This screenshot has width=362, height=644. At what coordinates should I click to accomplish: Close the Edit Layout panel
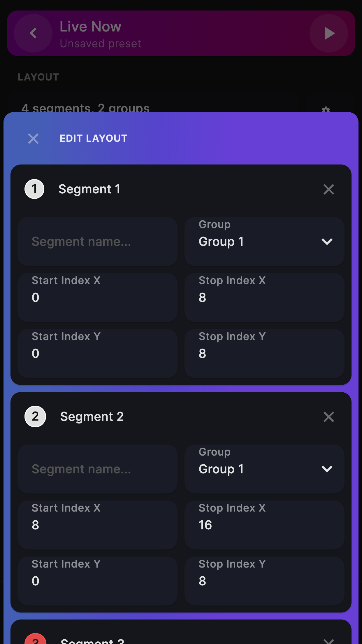click(x=33, y=139)
